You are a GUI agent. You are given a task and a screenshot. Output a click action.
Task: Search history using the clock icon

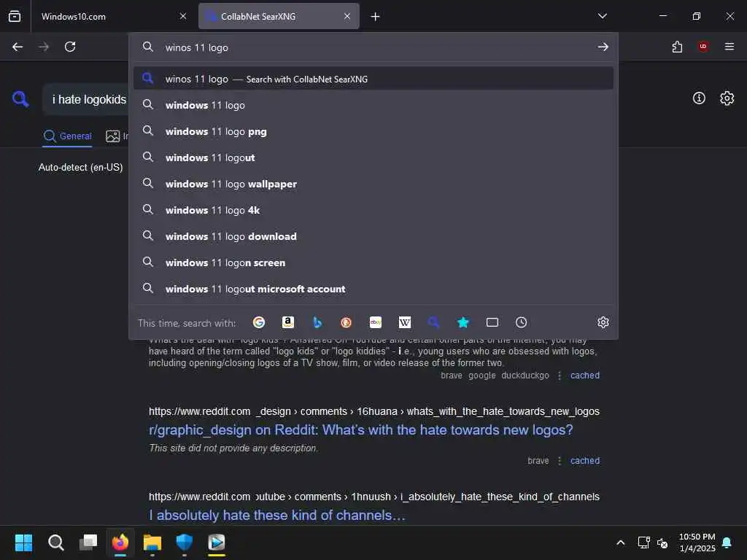(521, 322)
